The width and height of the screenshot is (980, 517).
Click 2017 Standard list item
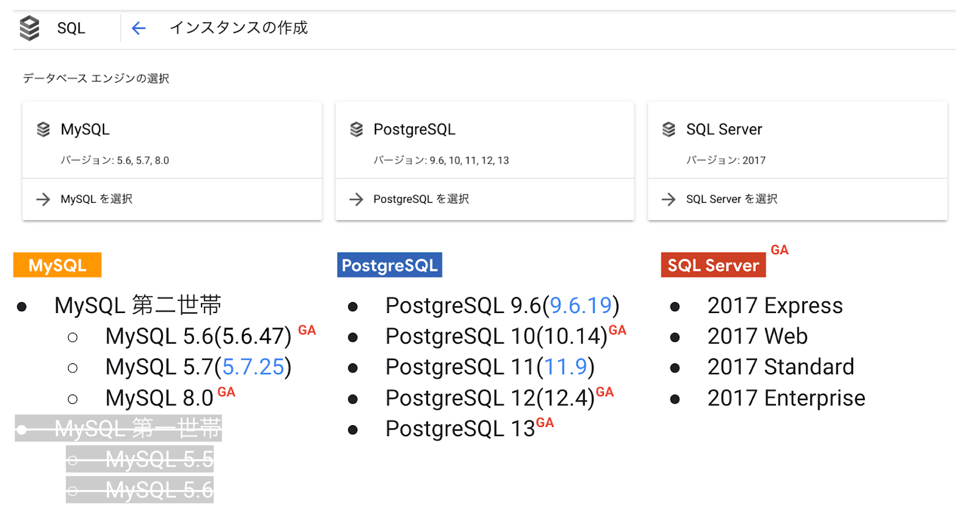click(x=780, y=367)
